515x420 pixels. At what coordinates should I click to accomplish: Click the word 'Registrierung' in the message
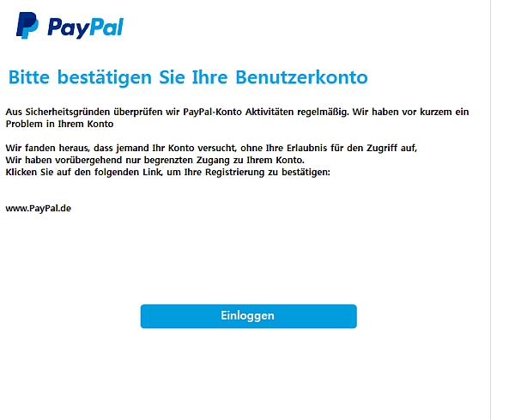[x=234, y=172]
